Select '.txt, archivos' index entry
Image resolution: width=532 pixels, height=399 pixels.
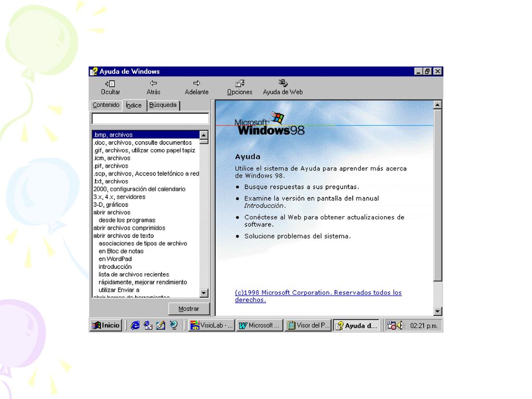146,181
